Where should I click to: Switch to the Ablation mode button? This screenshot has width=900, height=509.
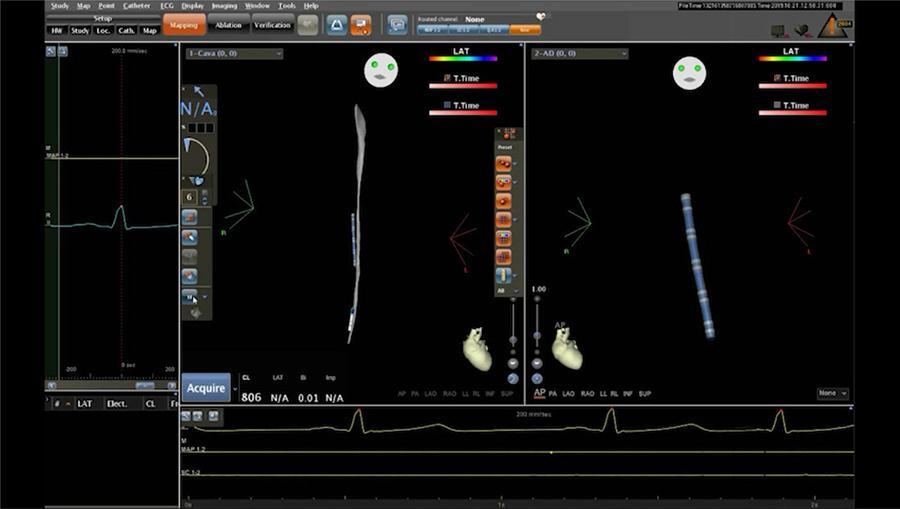[228, 25]
